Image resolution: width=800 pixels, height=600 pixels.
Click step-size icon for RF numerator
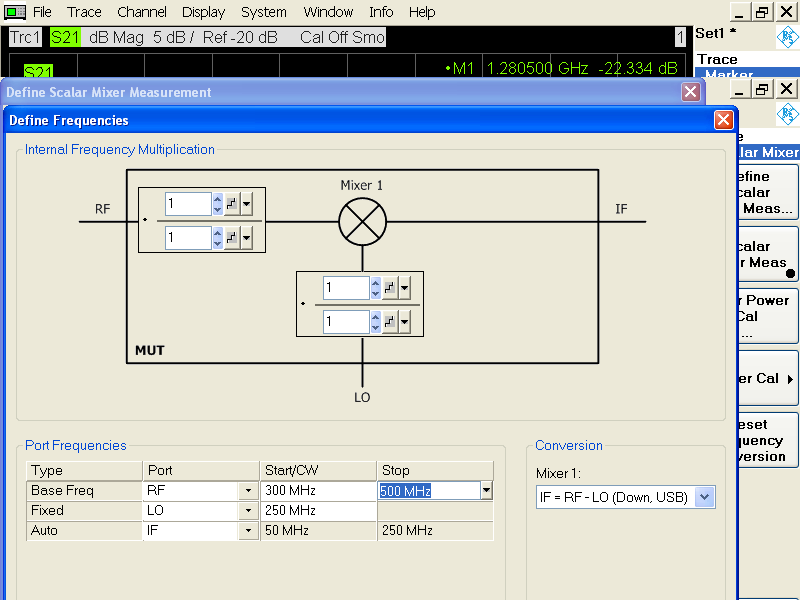pyautogui.click(x=231, y=204)
